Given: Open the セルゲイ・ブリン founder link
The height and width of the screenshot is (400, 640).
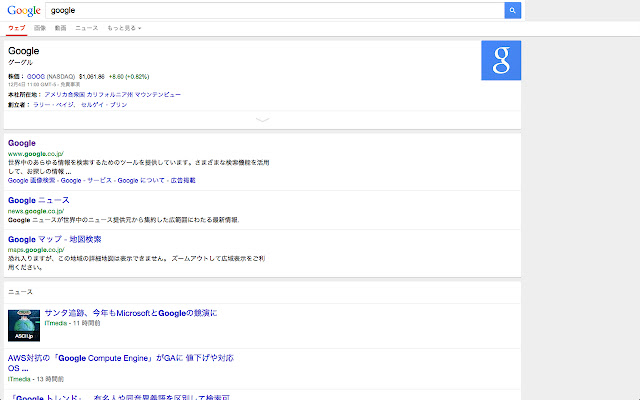Looking at the screenshot, I should 104,105.
